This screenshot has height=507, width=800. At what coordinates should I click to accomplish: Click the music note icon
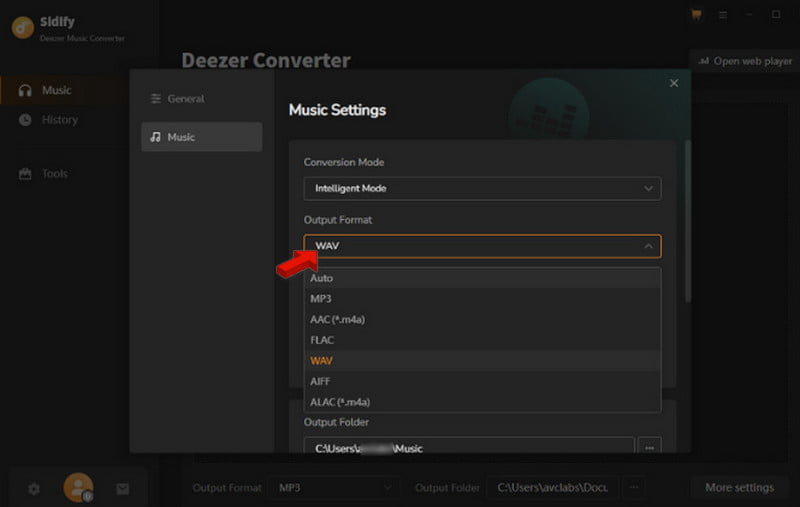(x=156, y=137)
